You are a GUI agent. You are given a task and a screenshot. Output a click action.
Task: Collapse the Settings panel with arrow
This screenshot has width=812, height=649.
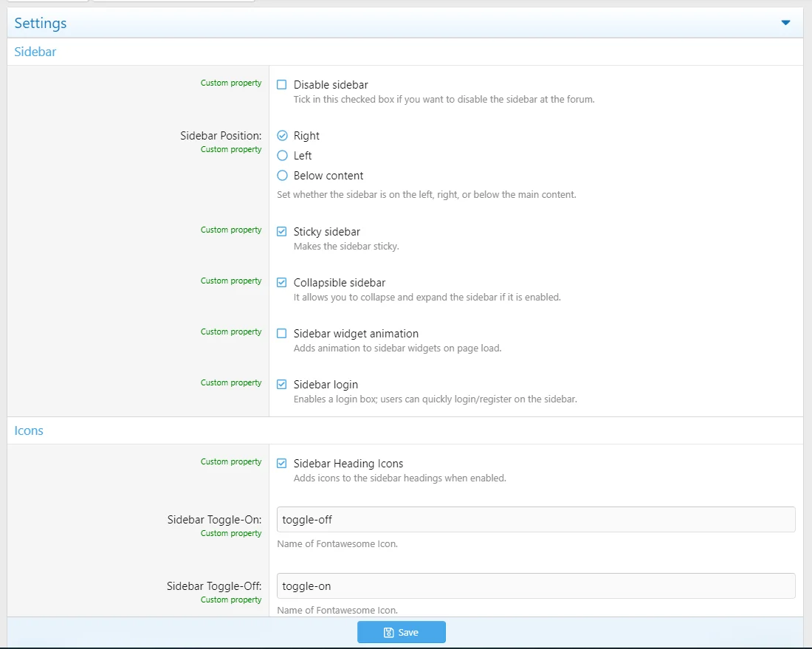785,23
